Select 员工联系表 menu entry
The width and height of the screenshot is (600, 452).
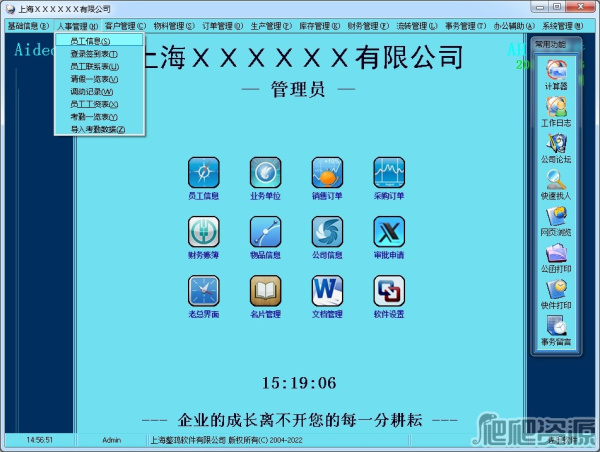[x=99, y=67]
